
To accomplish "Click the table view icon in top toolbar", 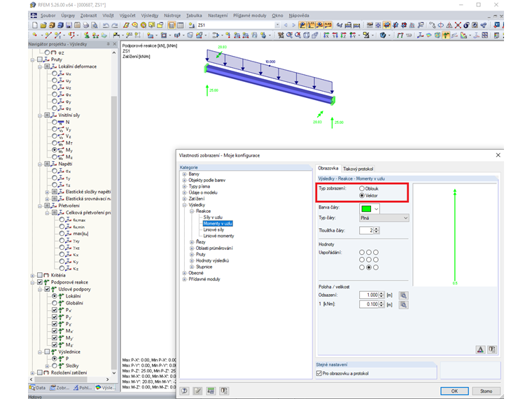I will coord(181,25).
